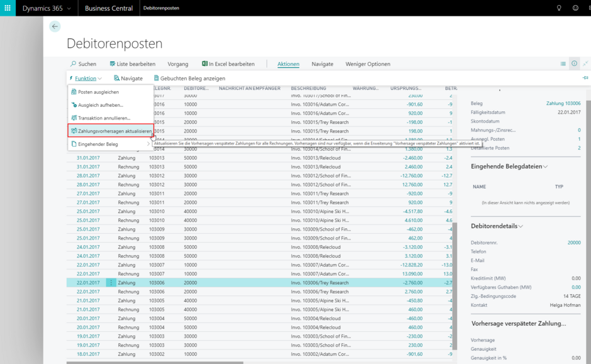Click the Suchen search action
The image size is (591, 364).
(x=83, y=64)
